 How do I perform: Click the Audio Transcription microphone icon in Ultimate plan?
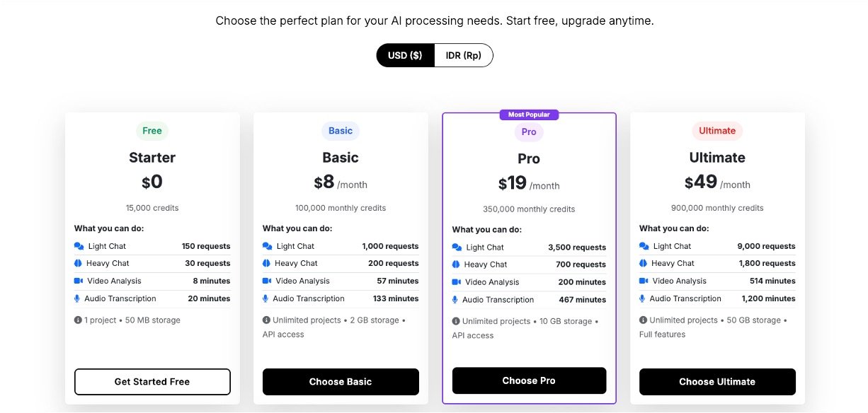(x=643, y=298)
